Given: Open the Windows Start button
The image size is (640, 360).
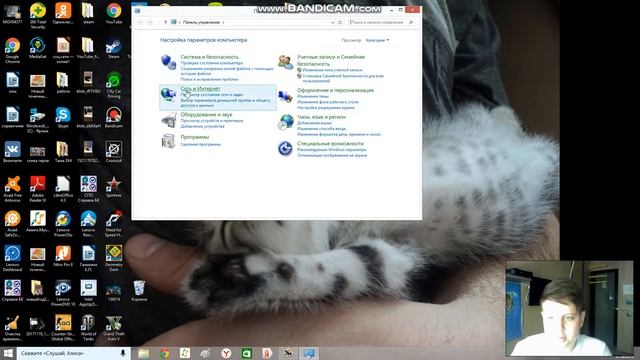Looking at the screenshot, I should tap(8, 353).
